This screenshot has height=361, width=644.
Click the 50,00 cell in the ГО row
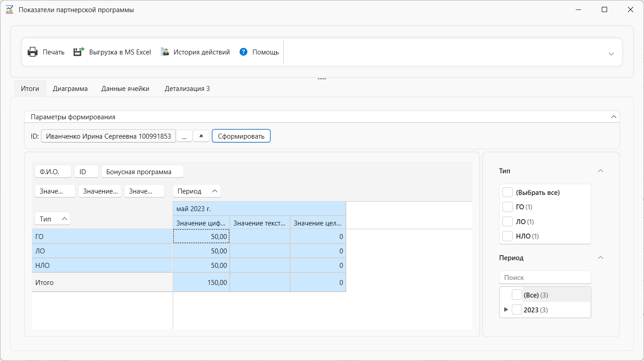(201, 236)
